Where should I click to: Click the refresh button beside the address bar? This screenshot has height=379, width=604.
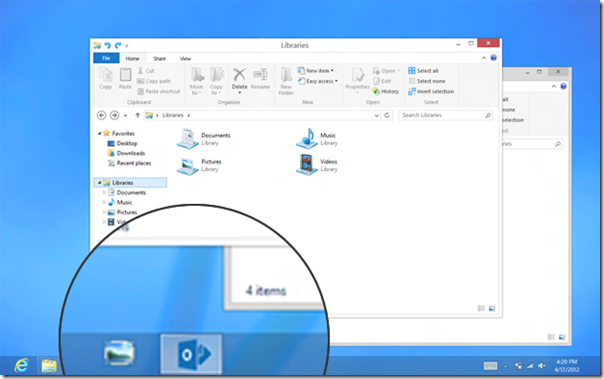(387, 115)
